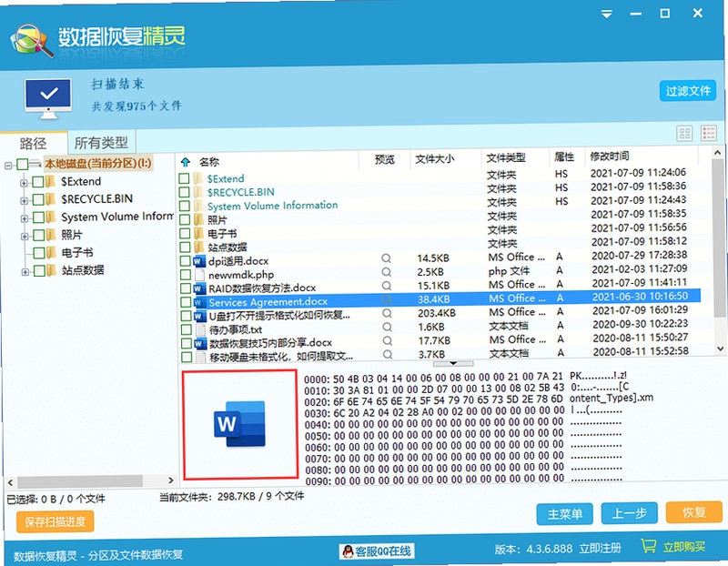The width and height of the screenshot is (728, 566).
Task: Switch to the detail list view icon
Action: coord(709,133)
